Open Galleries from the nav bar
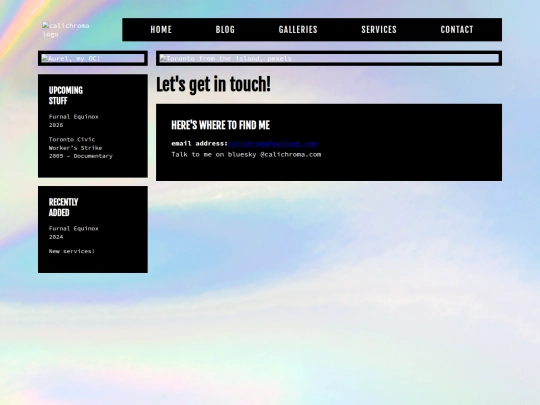This screenshot has width=540, height=405. (298, 30)
